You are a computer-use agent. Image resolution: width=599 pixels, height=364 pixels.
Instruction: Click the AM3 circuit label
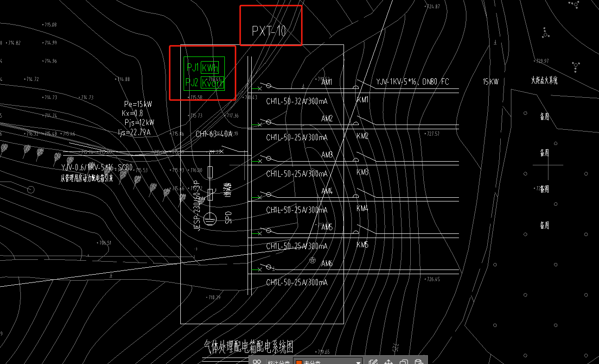[327, 155]
